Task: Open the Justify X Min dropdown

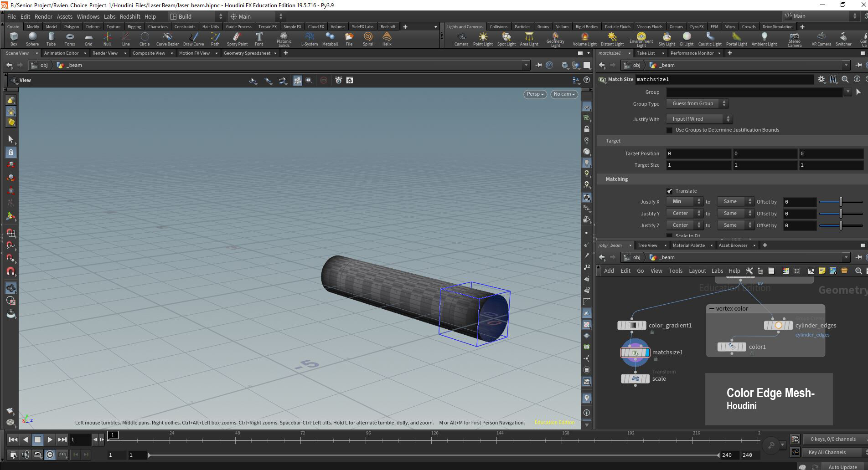Action: click(x=685, y=202)
